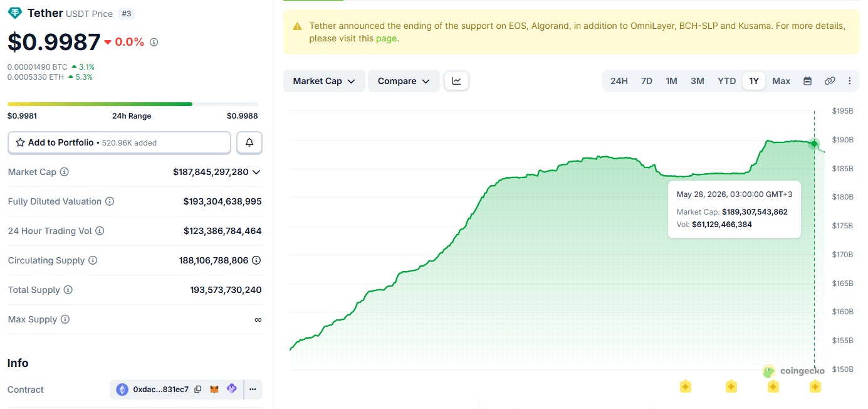Click the #3 rank badge
This screenshot has width=868, height=409.
[126, 13]
